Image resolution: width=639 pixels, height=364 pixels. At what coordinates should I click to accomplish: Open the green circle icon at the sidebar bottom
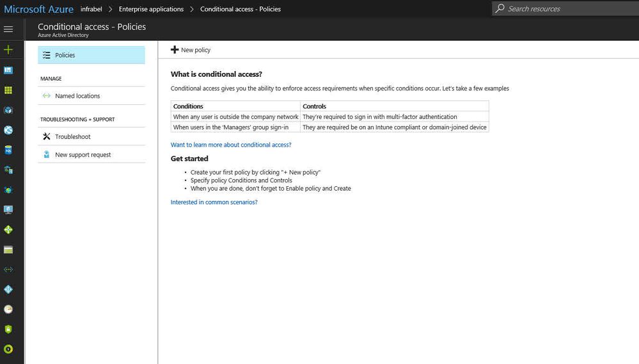click(8, 349)
